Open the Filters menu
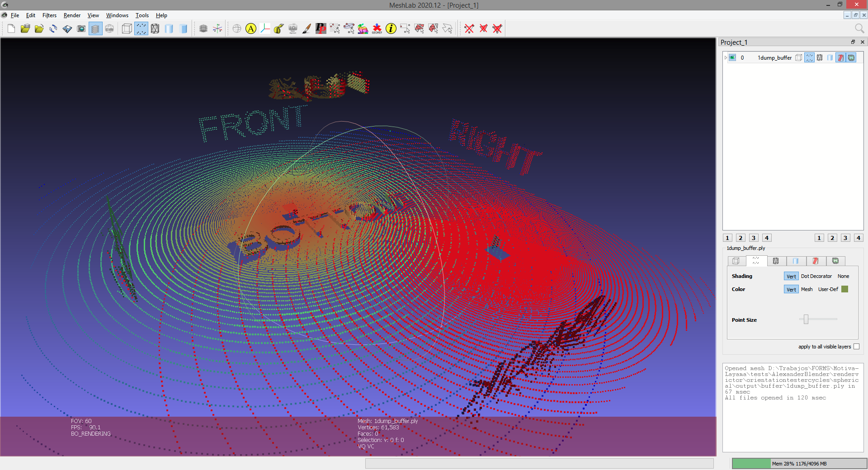The width and height of the screenshot is (868, 470). coord(49,15)
